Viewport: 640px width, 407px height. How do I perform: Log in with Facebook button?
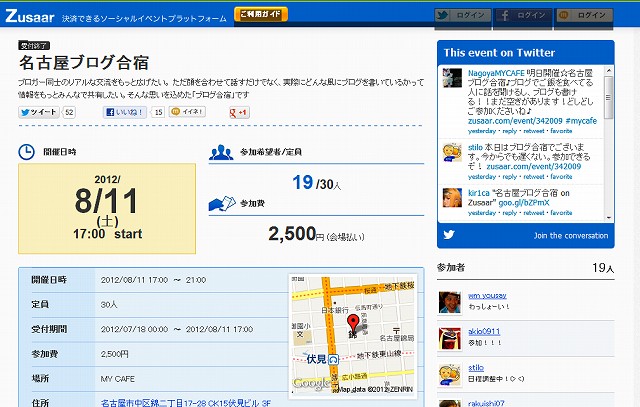523,16
